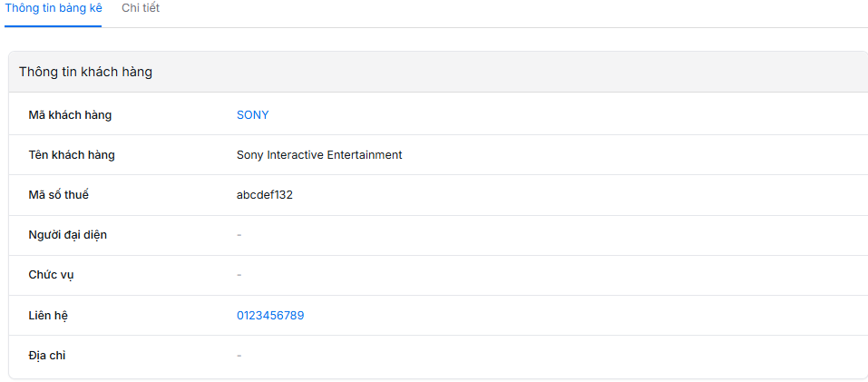
Task: Click the dash value next to Chức vụ
Action: tap(239, 275)
